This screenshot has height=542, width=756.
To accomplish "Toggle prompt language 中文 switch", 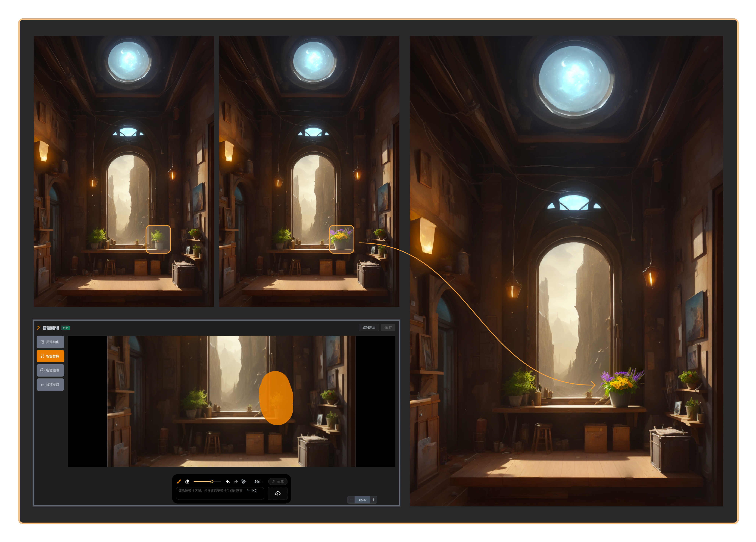I will click(252, 491).
